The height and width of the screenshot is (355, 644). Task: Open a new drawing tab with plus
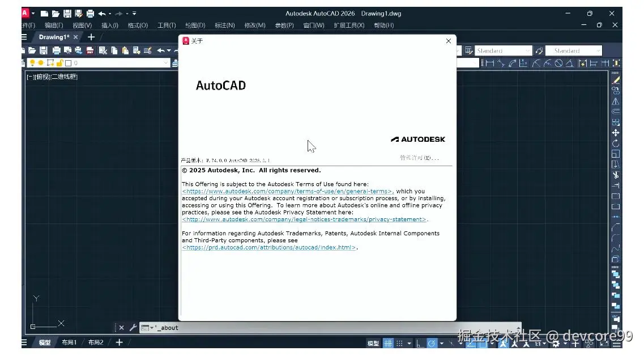click(x=91, y=37)
